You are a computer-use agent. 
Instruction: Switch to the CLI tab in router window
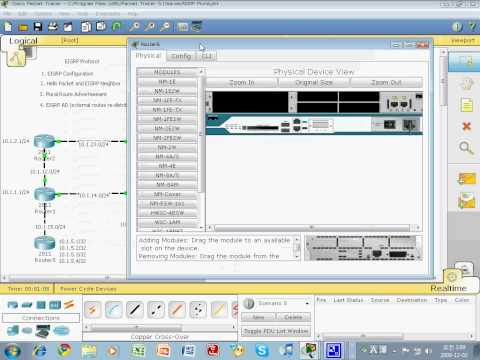[207, 56]
